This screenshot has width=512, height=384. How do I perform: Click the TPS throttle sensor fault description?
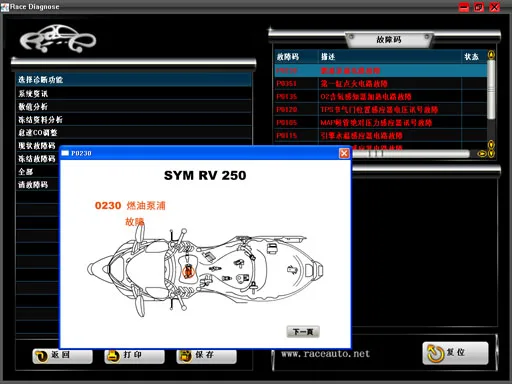coord(379,110)
